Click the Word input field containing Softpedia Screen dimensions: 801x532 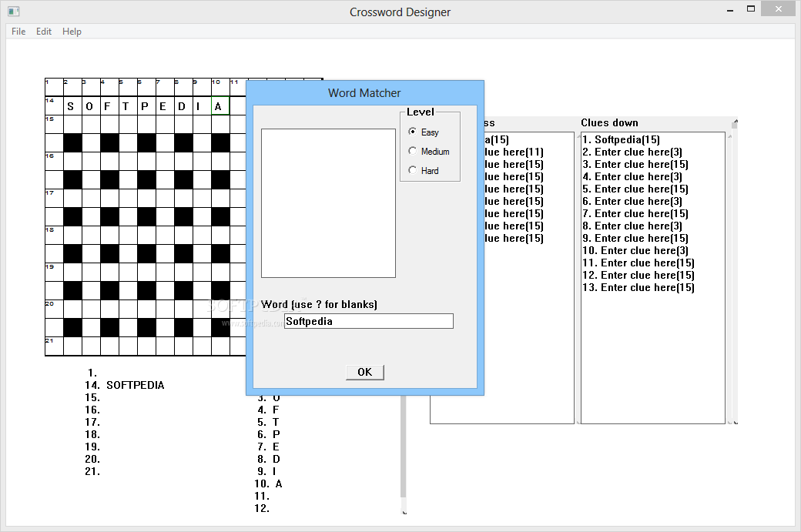click(369, 321)
